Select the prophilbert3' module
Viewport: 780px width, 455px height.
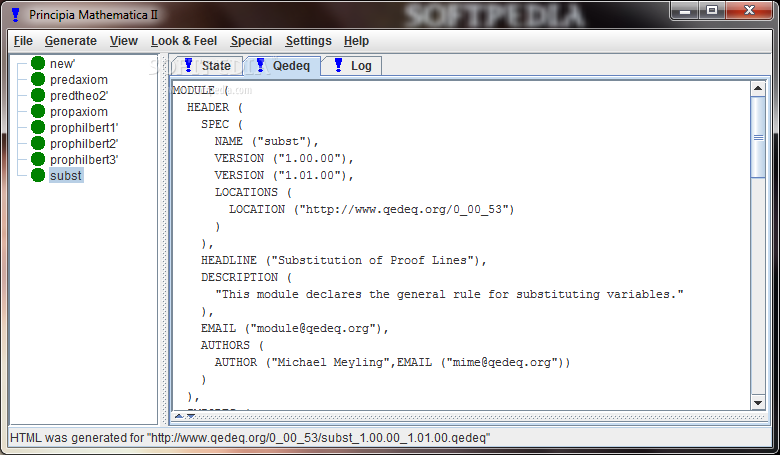click(x=84, y=159)
